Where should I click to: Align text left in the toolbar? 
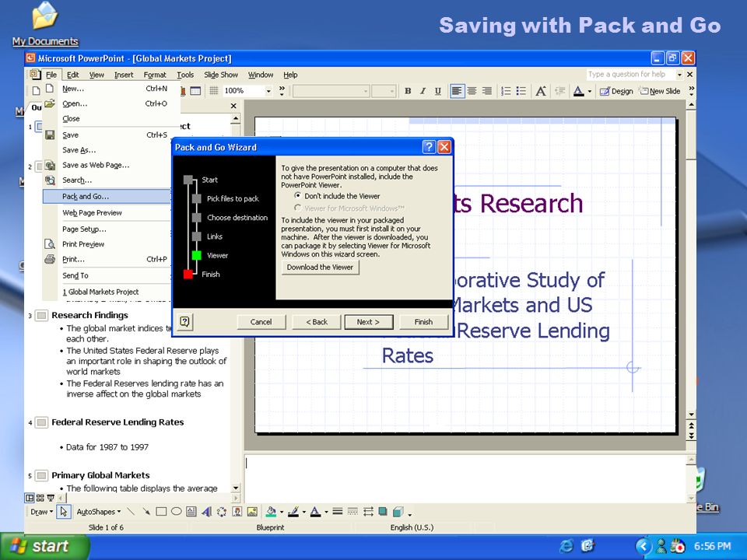point(457,91)
